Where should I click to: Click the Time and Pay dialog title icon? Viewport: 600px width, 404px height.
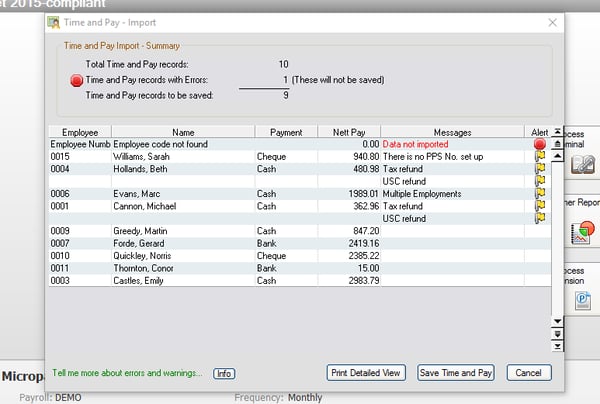pos(54,23)
